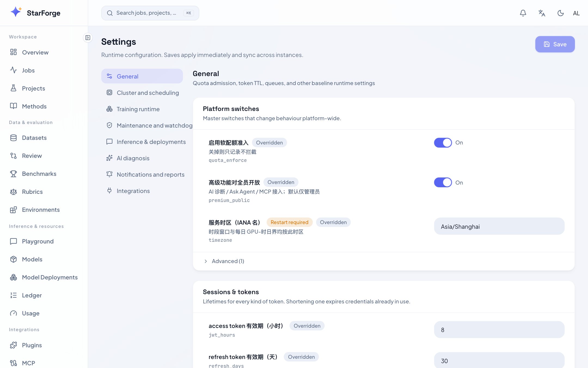Click the Notifications alarm bell icon in settings
588x368 pixels.
109,174
